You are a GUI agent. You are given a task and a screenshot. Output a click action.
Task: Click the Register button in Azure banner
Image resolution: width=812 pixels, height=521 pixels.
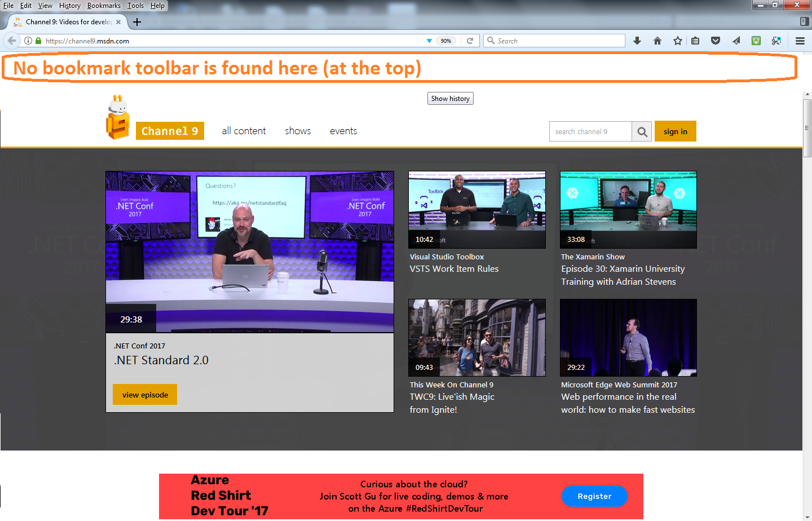point(594,496)
